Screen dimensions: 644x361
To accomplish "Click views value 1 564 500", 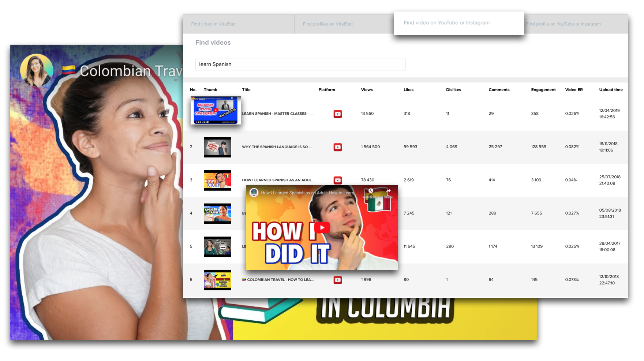I will 370,147.
